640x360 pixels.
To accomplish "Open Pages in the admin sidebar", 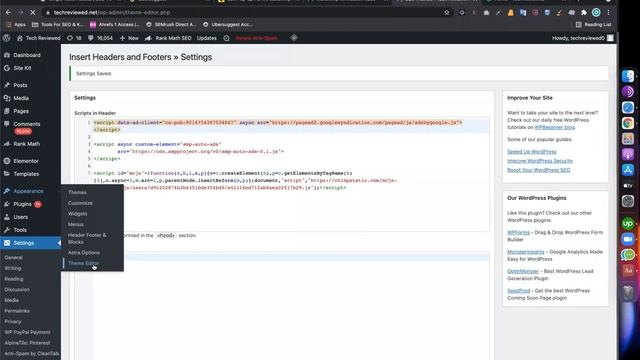I will click(21, 111).
